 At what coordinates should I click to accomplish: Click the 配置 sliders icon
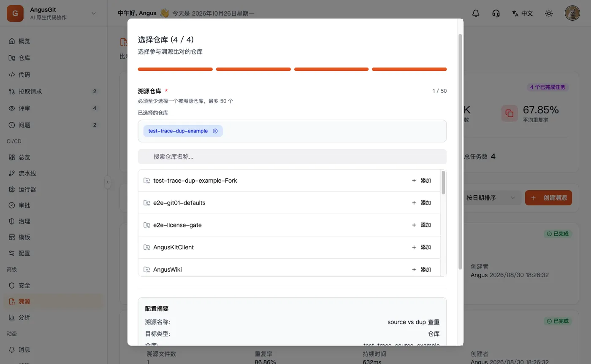point(12,253)
